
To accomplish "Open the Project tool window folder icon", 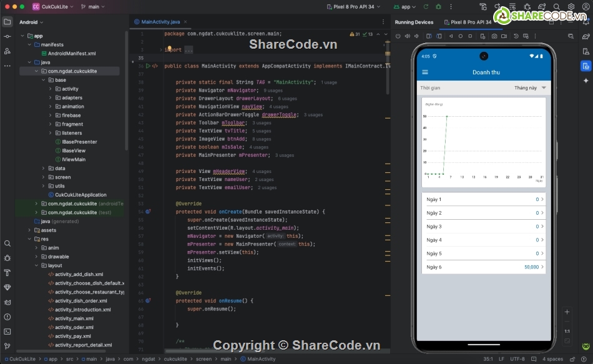I will tap(7, 22).
